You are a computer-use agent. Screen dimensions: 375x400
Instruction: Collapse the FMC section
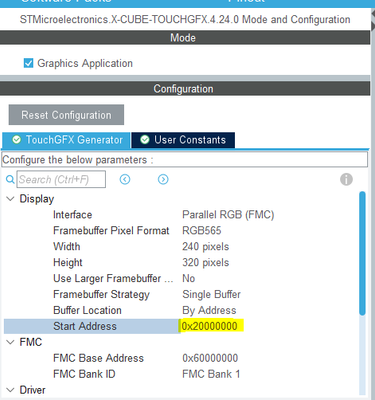(x=10, y=342)
